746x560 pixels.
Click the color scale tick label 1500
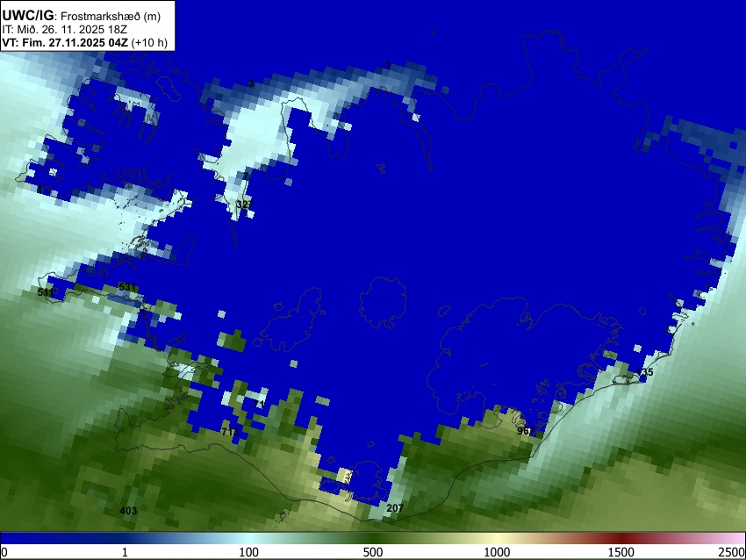[621, 552]
